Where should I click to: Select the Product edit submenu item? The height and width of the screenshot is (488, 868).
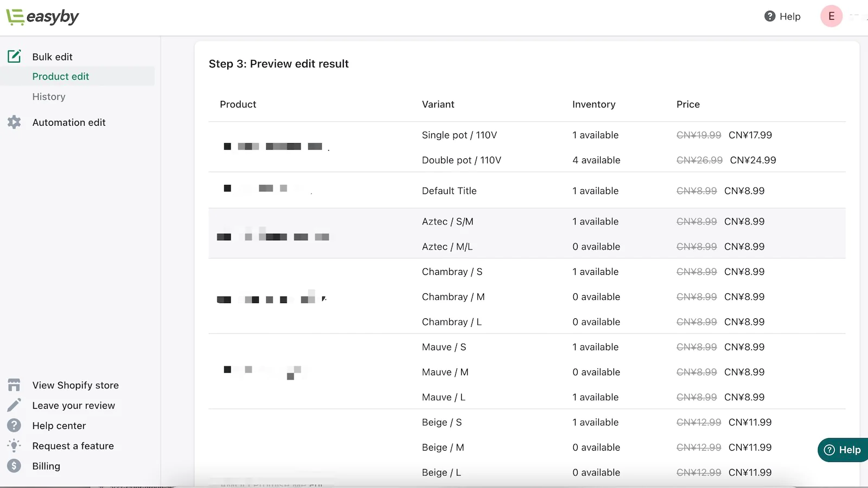point(61,76)
